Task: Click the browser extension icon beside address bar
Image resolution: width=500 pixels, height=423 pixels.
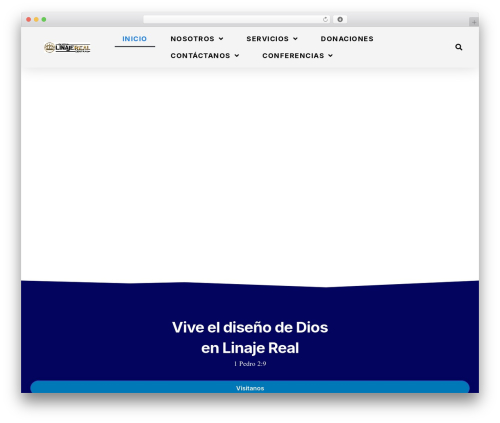Action: tap(340, 19)
